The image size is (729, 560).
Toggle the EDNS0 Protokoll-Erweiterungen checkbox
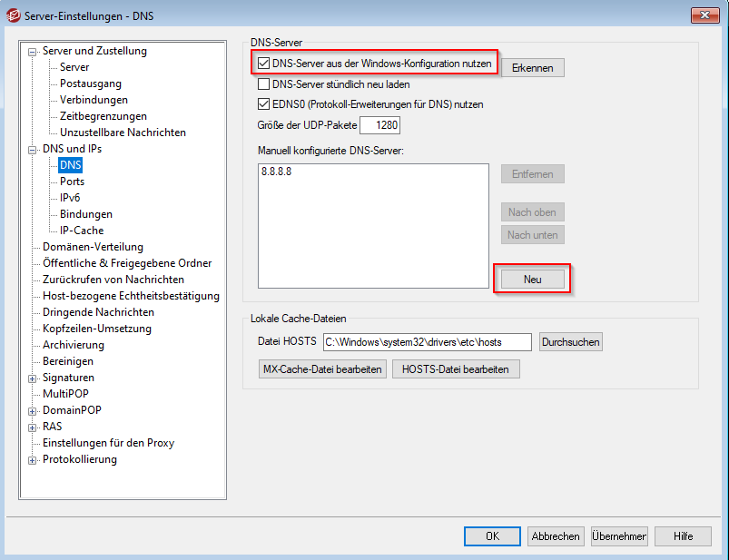point(264,104)
